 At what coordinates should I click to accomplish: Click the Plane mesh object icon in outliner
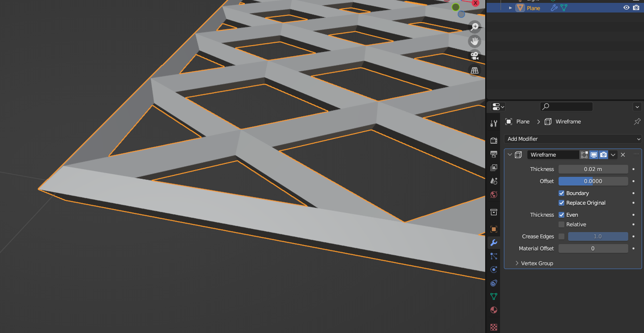pos(520,8)
